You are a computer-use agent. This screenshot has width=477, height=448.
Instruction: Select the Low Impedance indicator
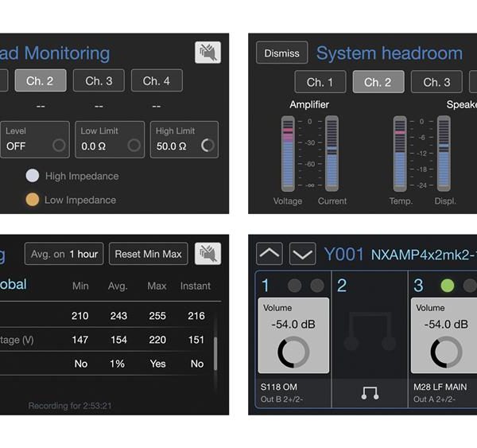(x=33, y=200)
